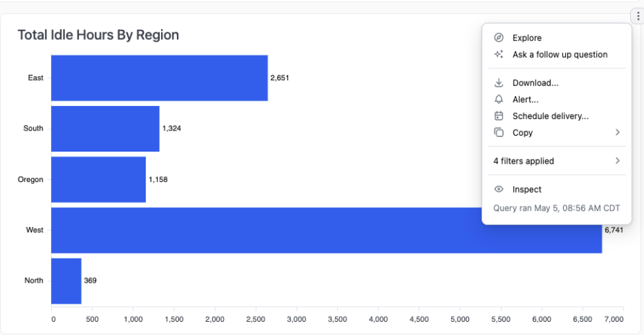Click the bell icon next to Alert
This screenshot has width=644, height=335.
click(499, 99)
